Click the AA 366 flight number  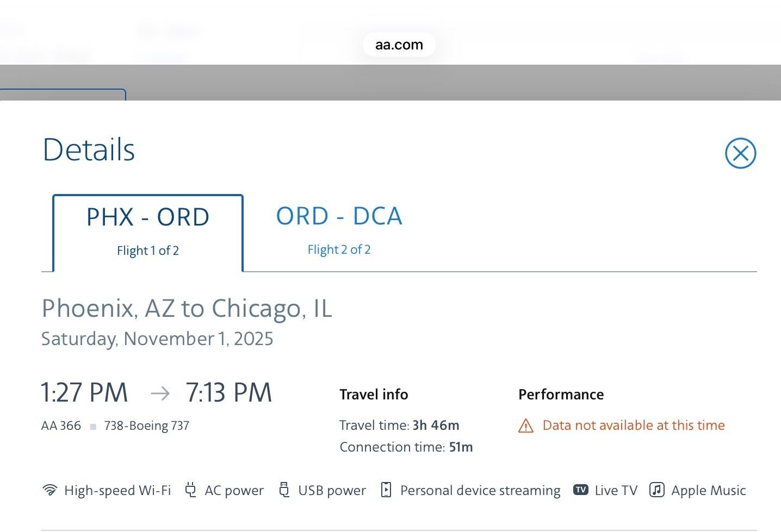[x=60, y=425]
